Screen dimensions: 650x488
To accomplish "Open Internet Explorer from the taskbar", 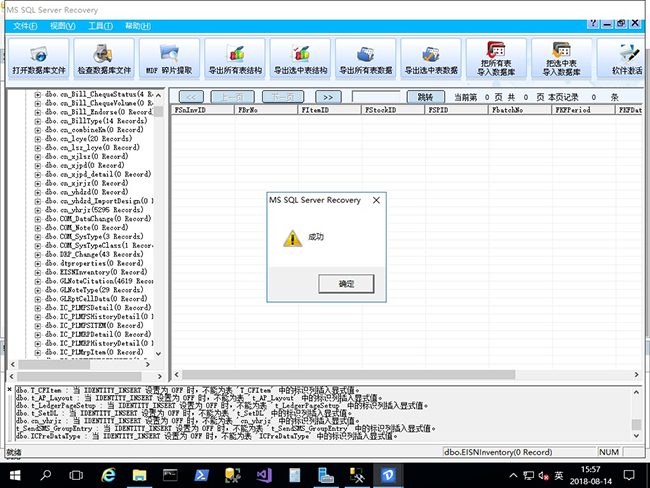I will [x=108, y=471].
